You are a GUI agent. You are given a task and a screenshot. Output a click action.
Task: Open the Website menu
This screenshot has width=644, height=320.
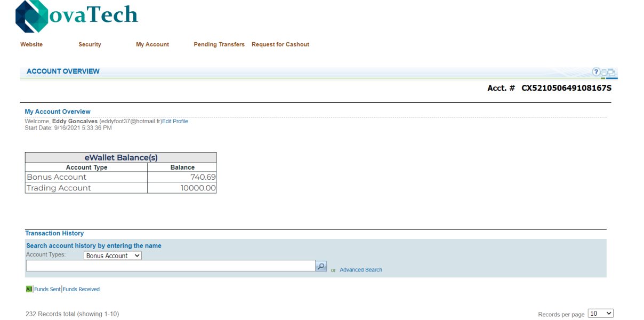click(31, 44)
